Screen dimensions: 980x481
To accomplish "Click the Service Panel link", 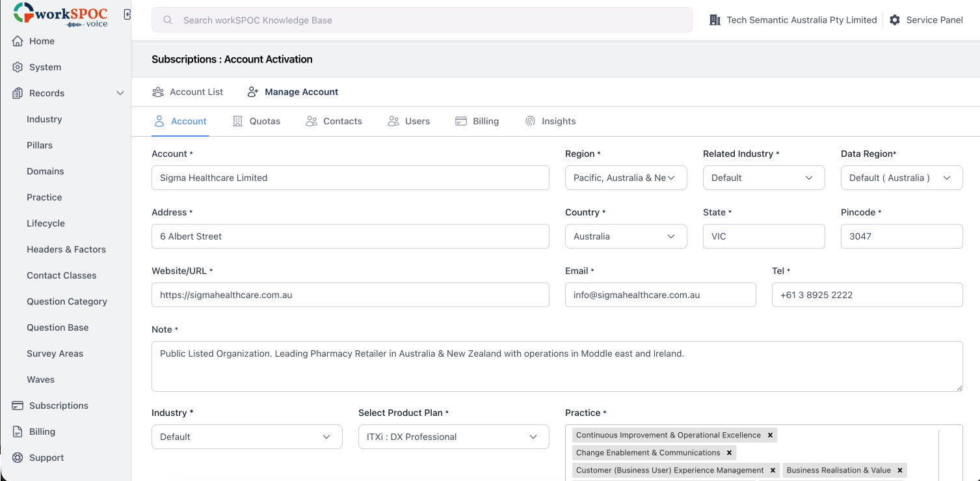I will tap(934, 20).
